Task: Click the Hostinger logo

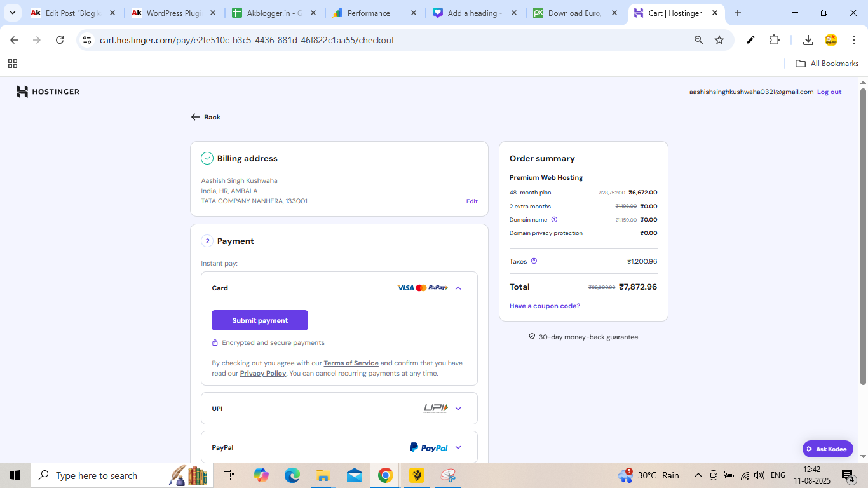Action: click(x=48, y=91)
